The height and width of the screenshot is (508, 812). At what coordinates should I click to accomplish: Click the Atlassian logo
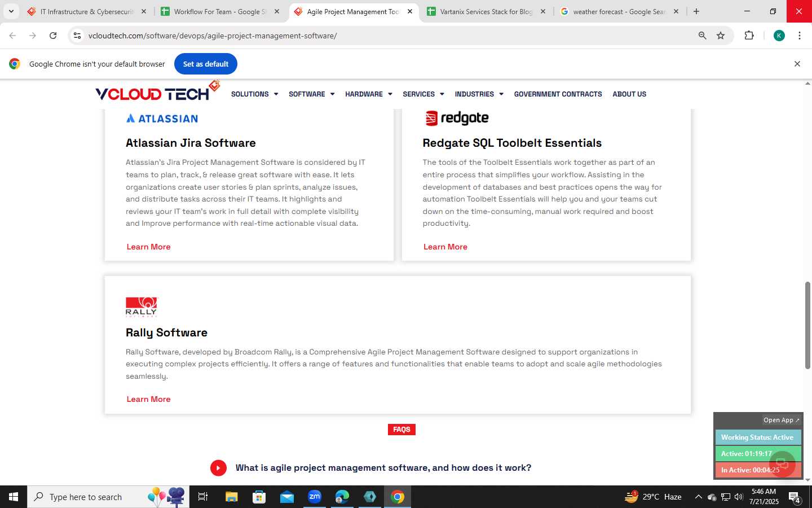(162, 119)
